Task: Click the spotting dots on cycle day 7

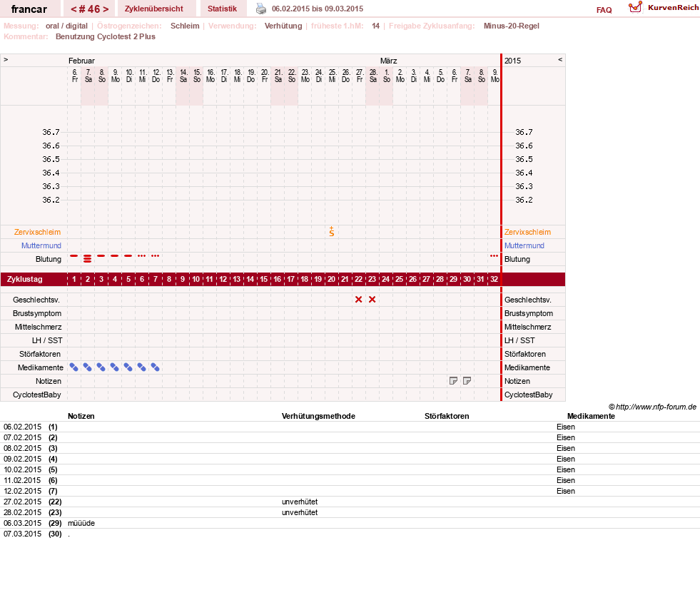Action: click(x=156, y=255)
